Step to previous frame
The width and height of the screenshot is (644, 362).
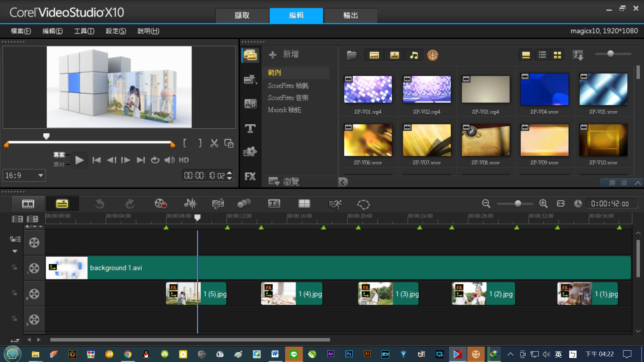tap(111, 160)
